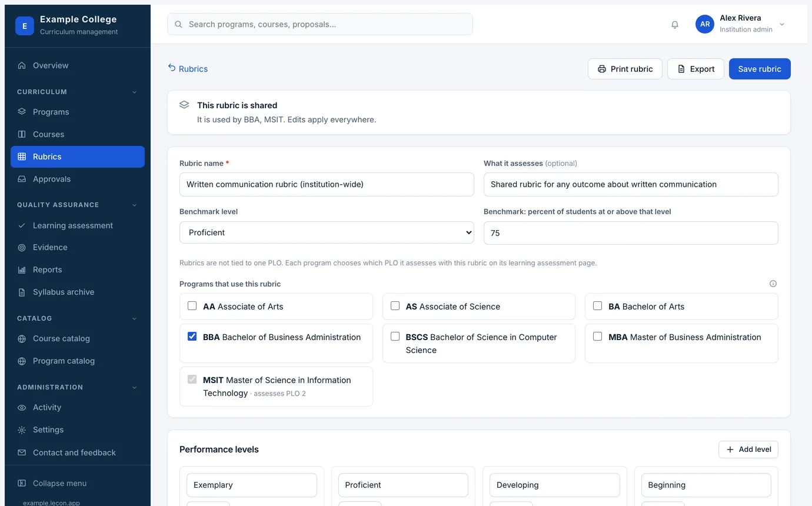Open the Benchmark level dropdown
This screenshot has width=812, height=506.
pos(327,232)
